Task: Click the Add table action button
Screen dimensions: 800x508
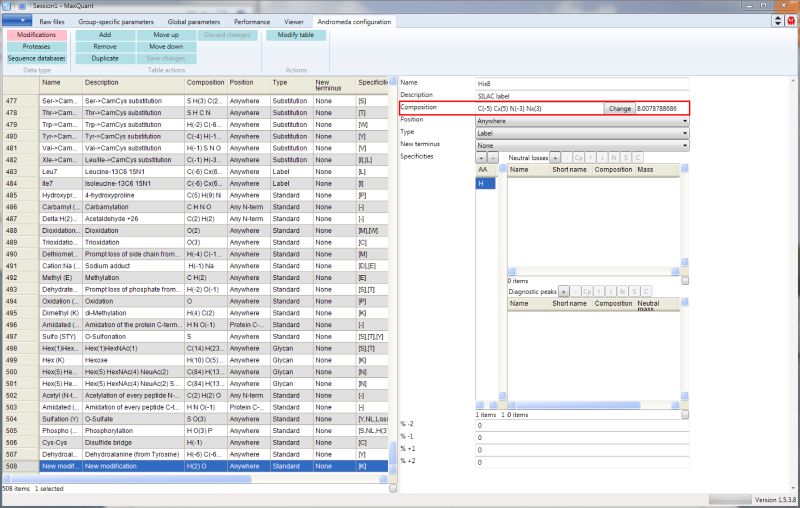Action: point(105,35)
